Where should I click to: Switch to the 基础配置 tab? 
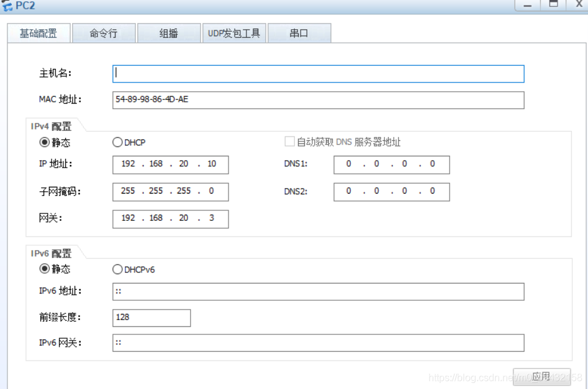(38, 34)
